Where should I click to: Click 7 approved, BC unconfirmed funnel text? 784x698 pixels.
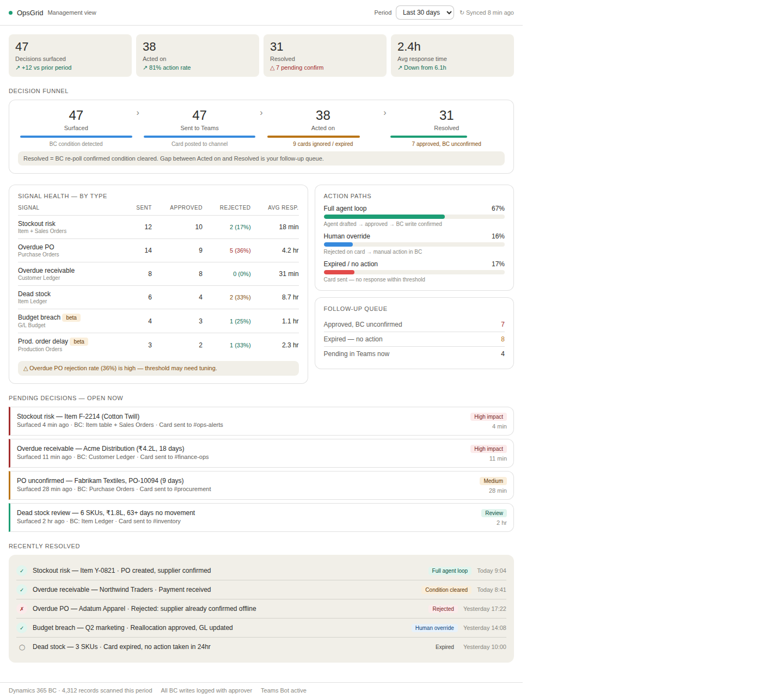[x=446, y=144]
